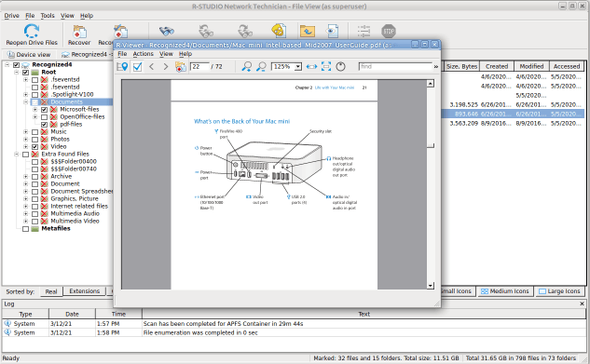The image size is (590, 364).
Task: Switch to the Recognized4 tab
Action: (x=87, y=55)
